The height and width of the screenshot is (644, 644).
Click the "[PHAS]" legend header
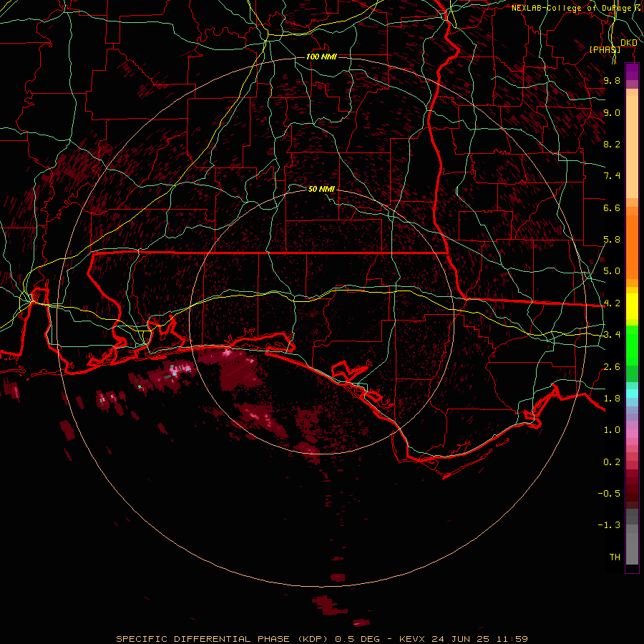tap(605, 49)
